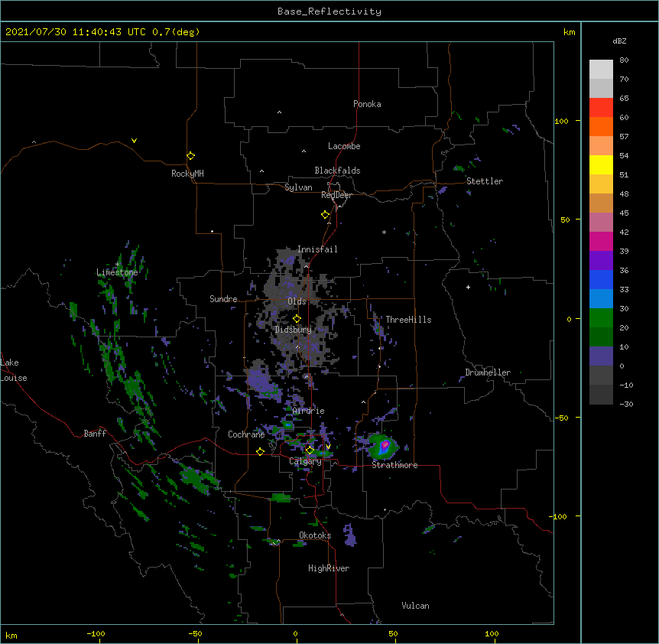659x644 pixels.
Task: Click the Drumheller label
Action: (488, 372)
